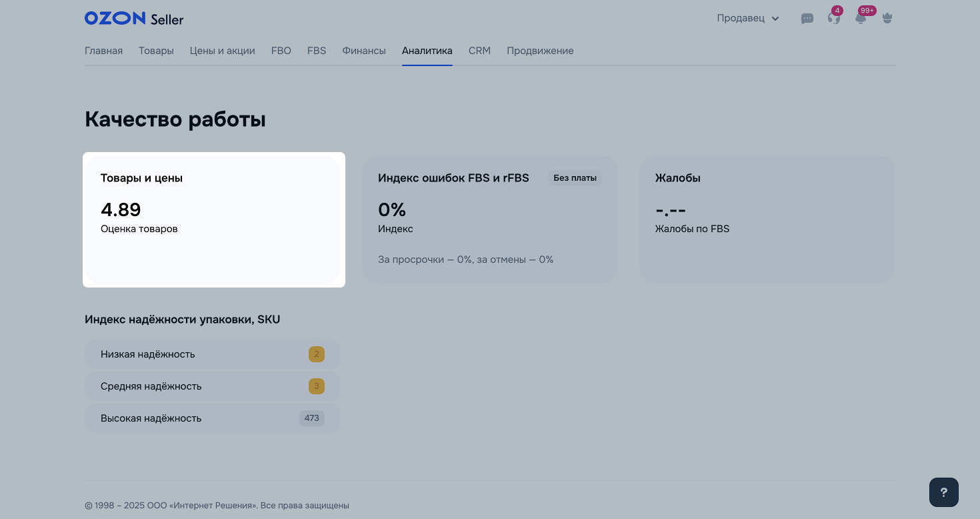This screenshot has height=519, width=980.
Task: Expand the Продавец account dropdown
Action: [748, 19]
